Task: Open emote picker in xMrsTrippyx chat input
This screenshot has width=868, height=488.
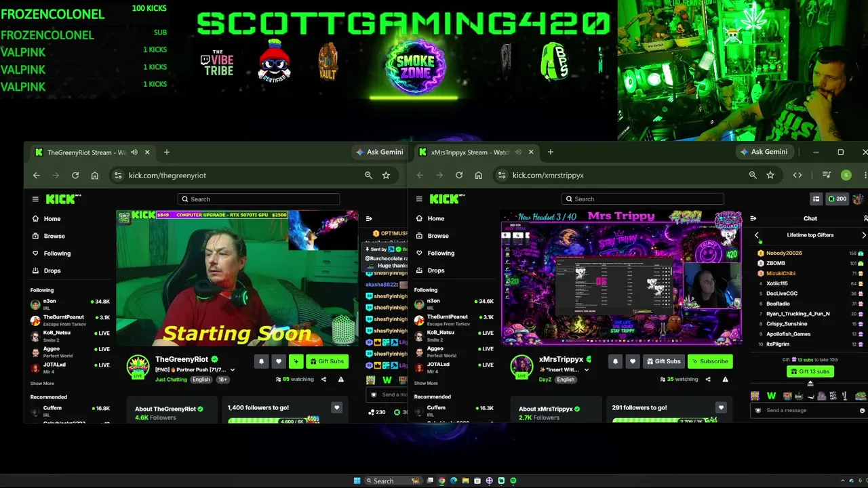Action: click(863, 411)
